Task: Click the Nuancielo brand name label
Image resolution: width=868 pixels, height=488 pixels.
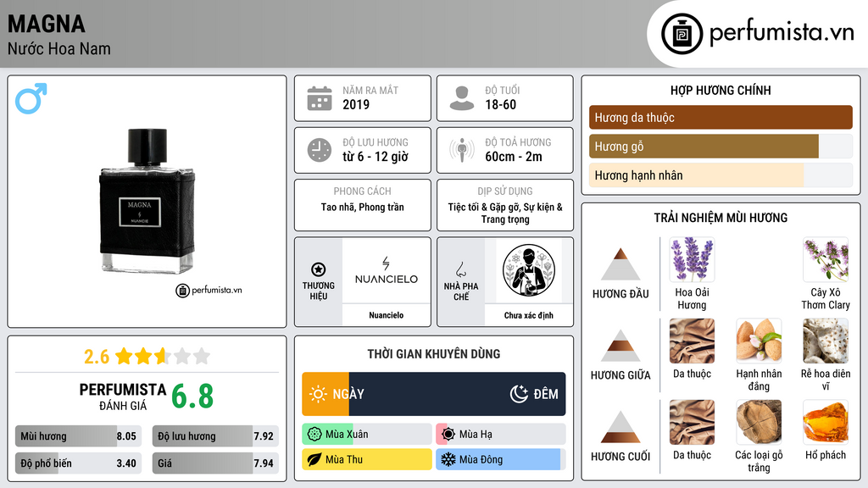Action: tap(387, 315)
